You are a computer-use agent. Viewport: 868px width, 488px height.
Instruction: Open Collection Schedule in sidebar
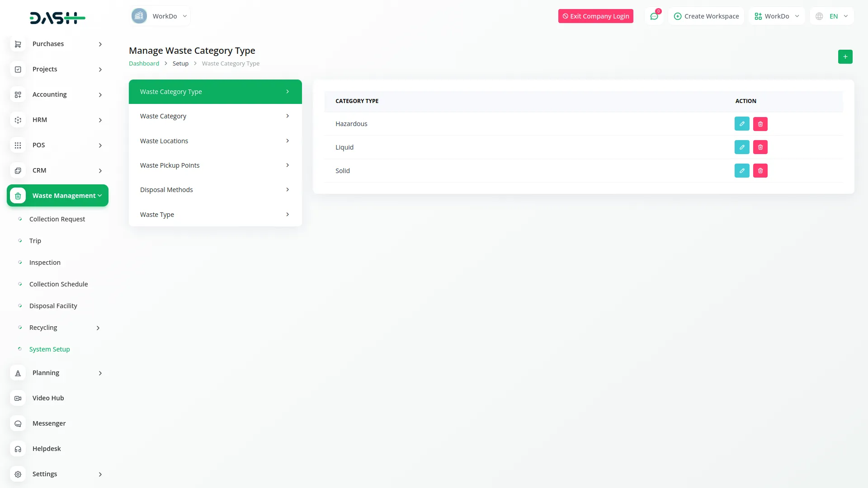coord(59,284)
